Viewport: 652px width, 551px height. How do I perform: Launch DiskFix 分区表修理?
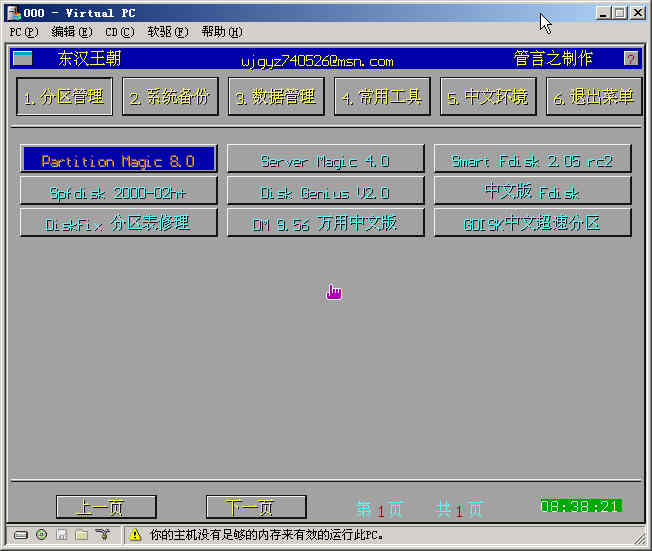[119, 222]
